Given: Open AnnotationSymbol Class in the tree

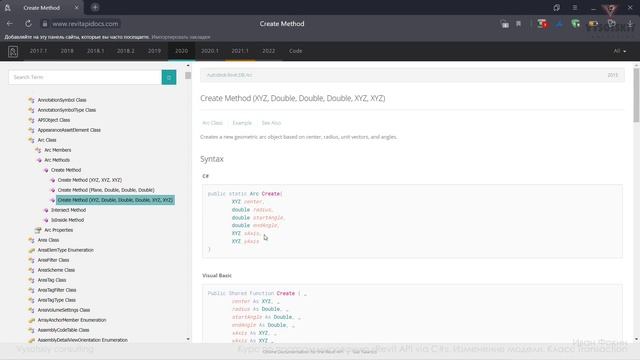Looking at the screenshot, I should 62,100.
